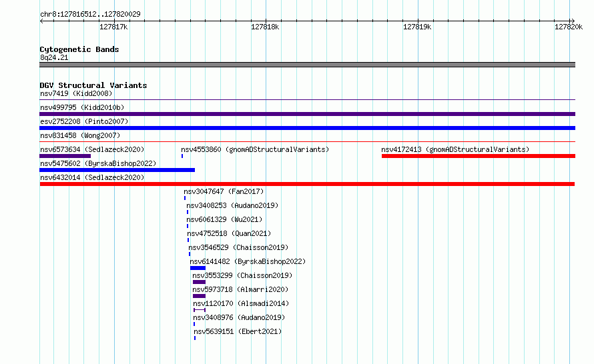Click nsv5639151 (Ebert2021) label

click(238, 331)
